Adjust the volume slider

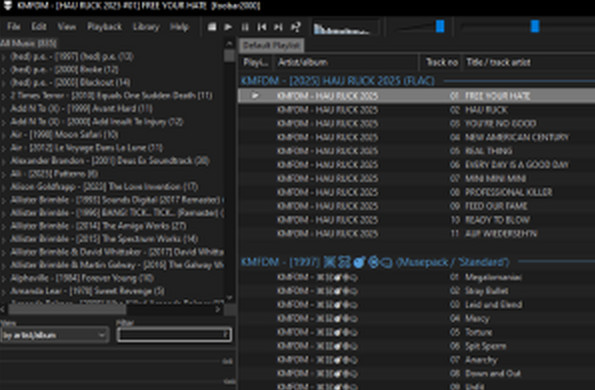(x=440, y=27)
